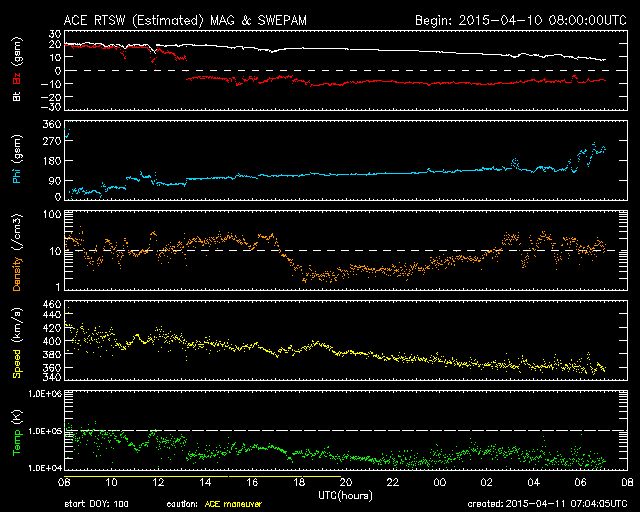Image resolution: width=640 pixels, height=512 pixels.
Task: Click the '00' hour label on time axis
Action: [440, 482]
